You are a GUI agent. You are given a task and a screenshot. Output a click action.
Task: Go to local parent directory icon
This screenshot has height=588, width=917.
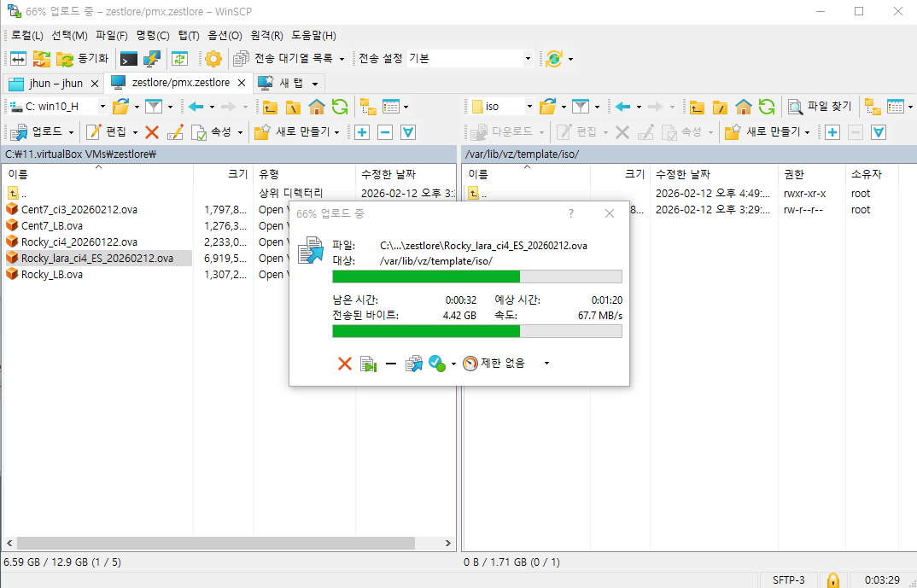[x=270, y=107]
